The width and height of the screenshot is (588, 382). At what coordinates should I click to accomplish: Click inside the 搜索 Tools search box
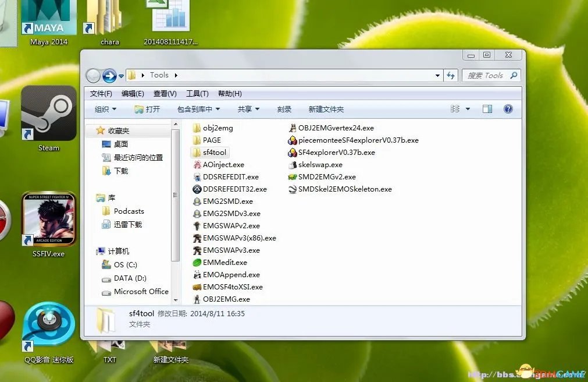pyautogui.click(x=489, y=75)
